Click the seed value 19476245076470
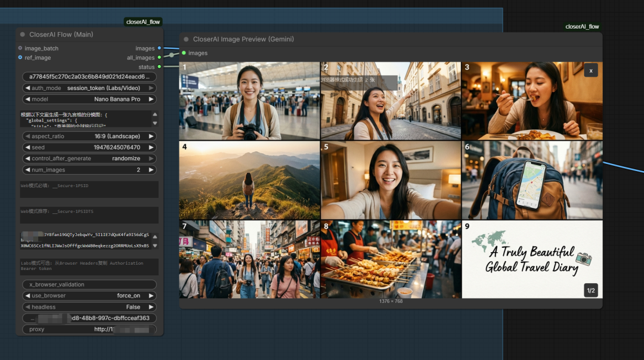This screenshot has height=360, width=644. pos(117,147)
